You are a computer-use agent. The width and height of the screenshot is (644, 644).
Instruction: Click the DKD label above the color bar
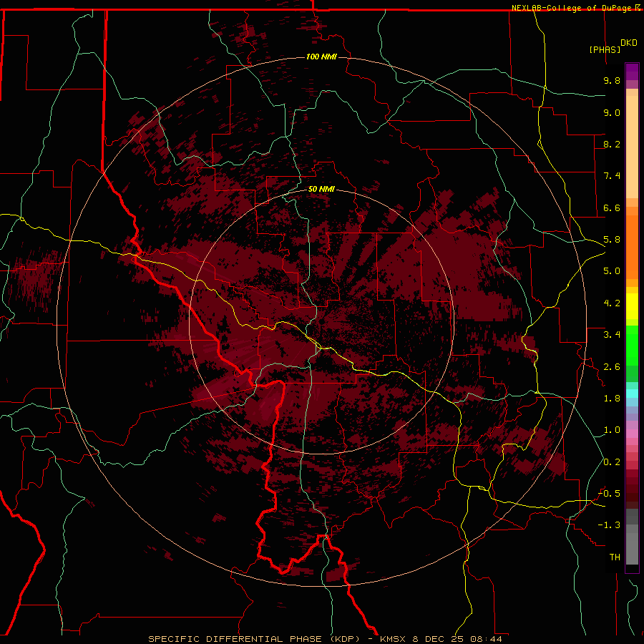pos(629,43)
